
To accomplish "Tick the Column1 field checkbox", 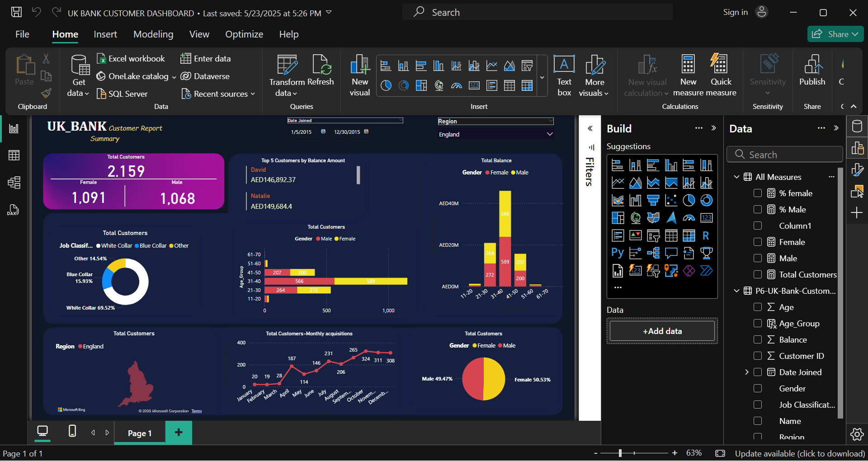I will 758,226.
